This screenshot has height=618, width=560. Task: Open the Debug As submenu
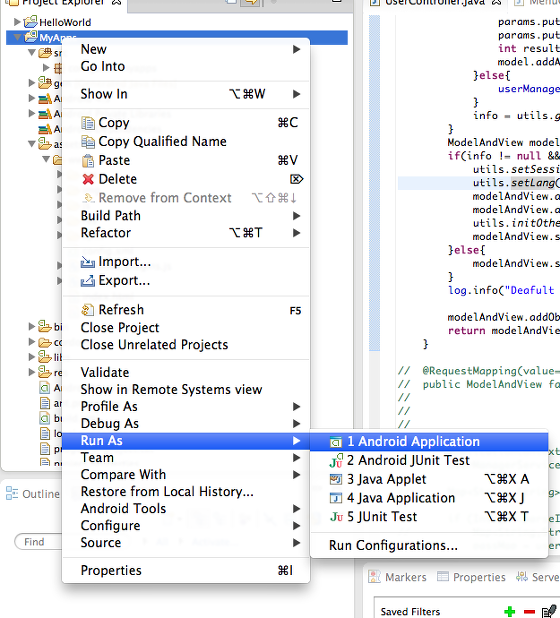tap(186, 424)
